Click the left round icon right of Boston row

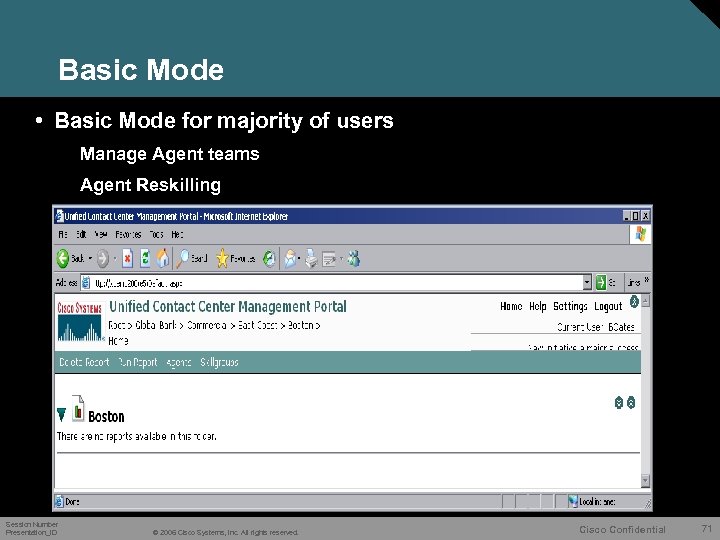tap(619, 403)
